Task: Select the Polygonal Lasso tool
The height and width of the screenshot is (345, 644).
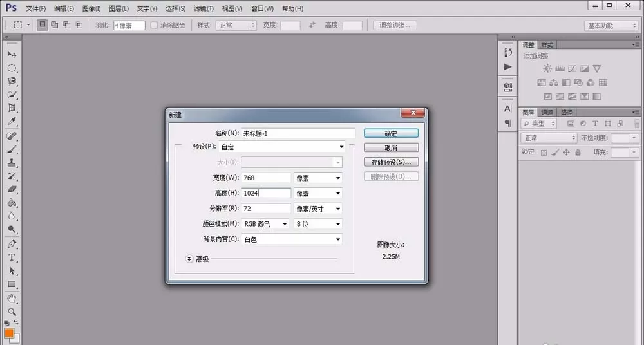Action: (12, 81)
